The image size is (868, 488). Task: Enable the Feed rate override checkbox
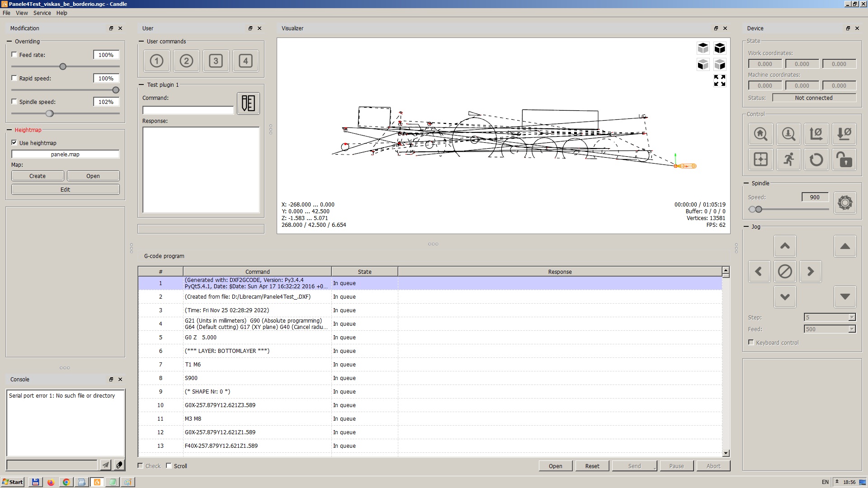14,55
